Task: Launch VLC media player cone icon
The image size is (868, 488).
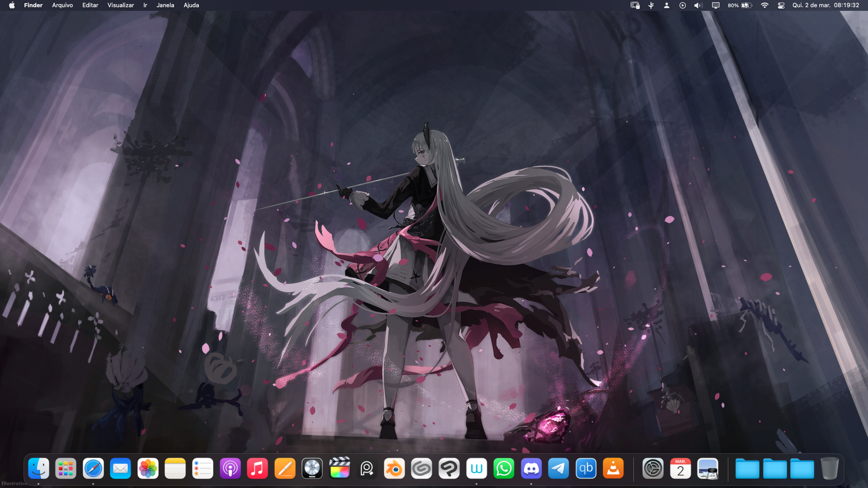Action: [613, 469]
